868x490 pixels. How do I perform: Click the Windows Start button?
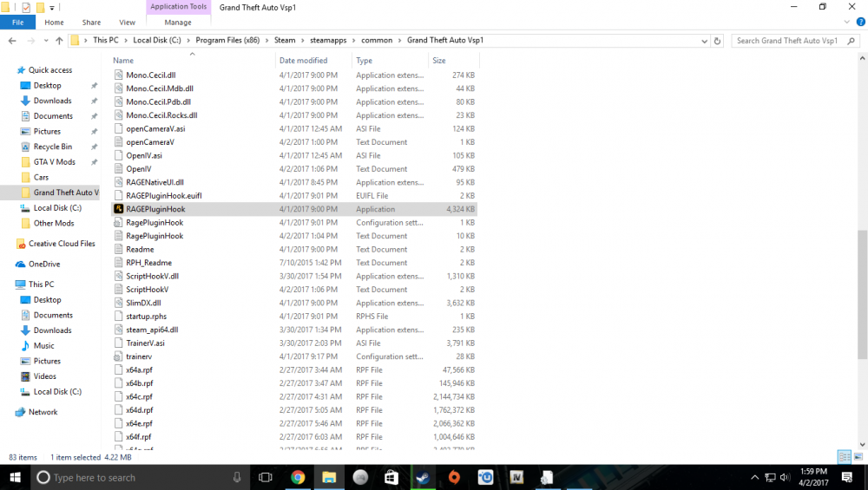15,477
